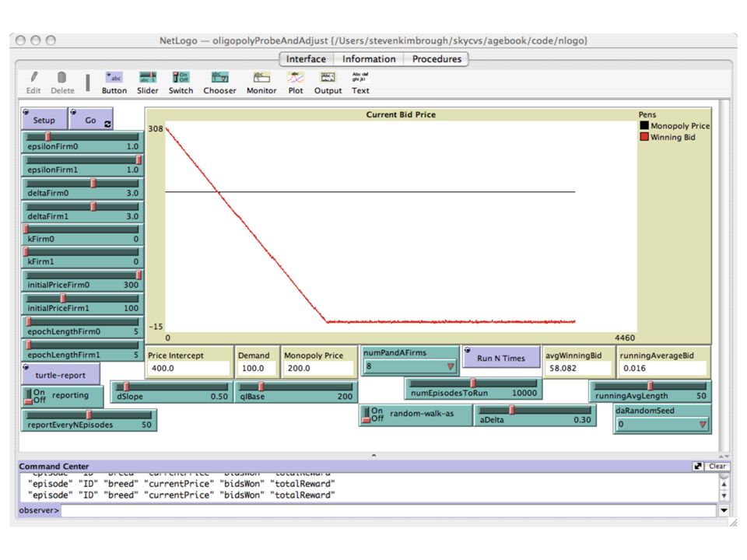The image size is (747, 560).
Task: Choose the Output widget tool
Action: 328,82
